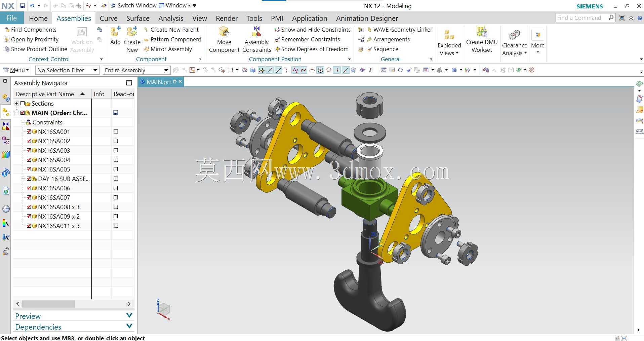The height and width of the screenshot is (341, 644).
Task: Click Show and Hide Constraints
Action: [312, 30]
